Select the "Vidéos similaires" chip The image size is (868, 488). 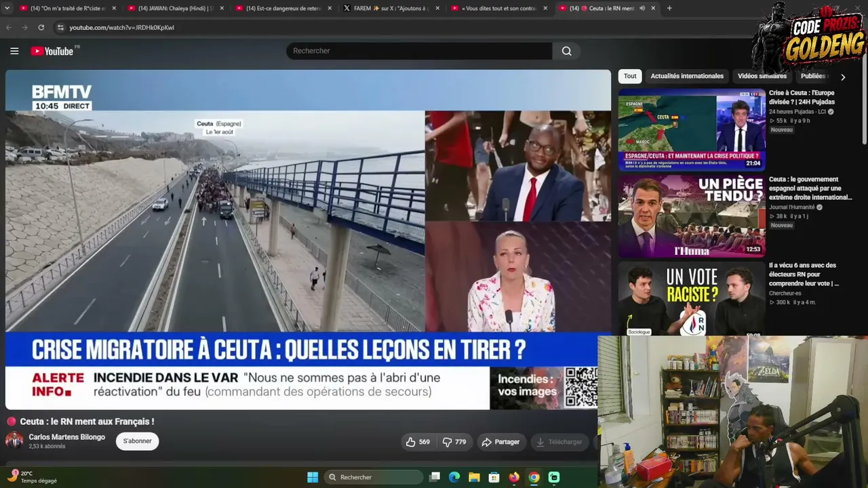[x=762, y=76]
